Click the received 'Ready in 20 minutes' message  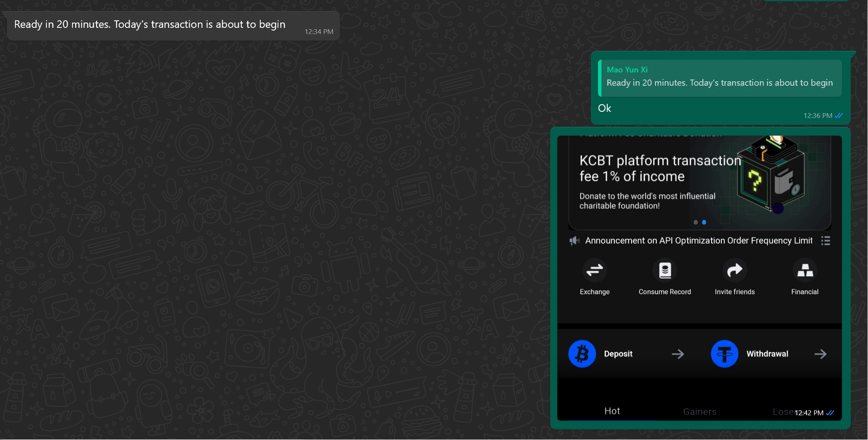point(150,25)
